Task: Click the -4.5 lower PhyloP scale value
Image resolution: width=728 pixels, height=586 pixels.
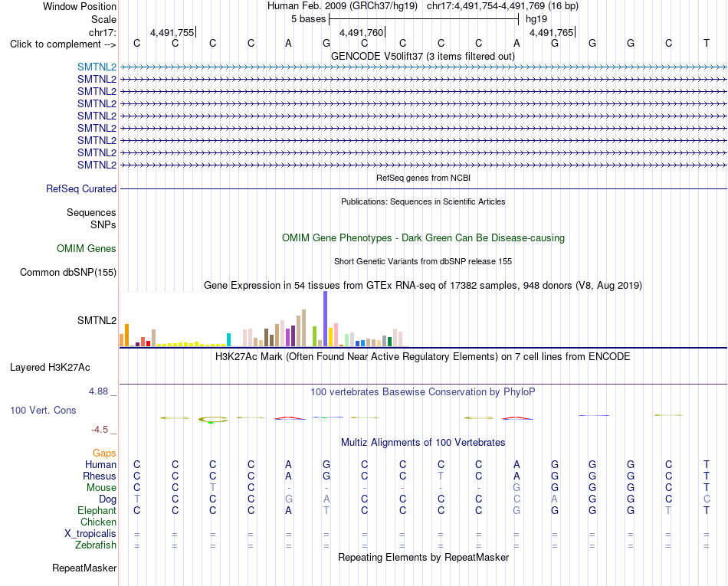Action: click(100, 430)
